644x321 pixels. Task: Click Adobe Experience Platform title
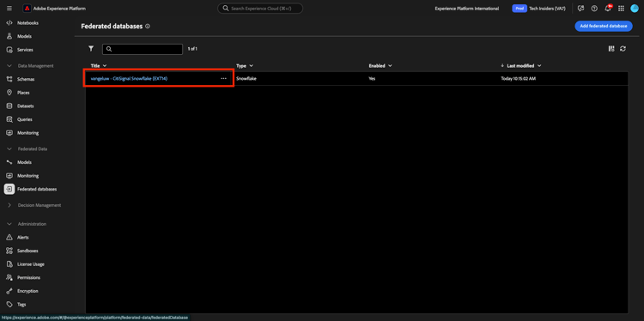point(59,9)
